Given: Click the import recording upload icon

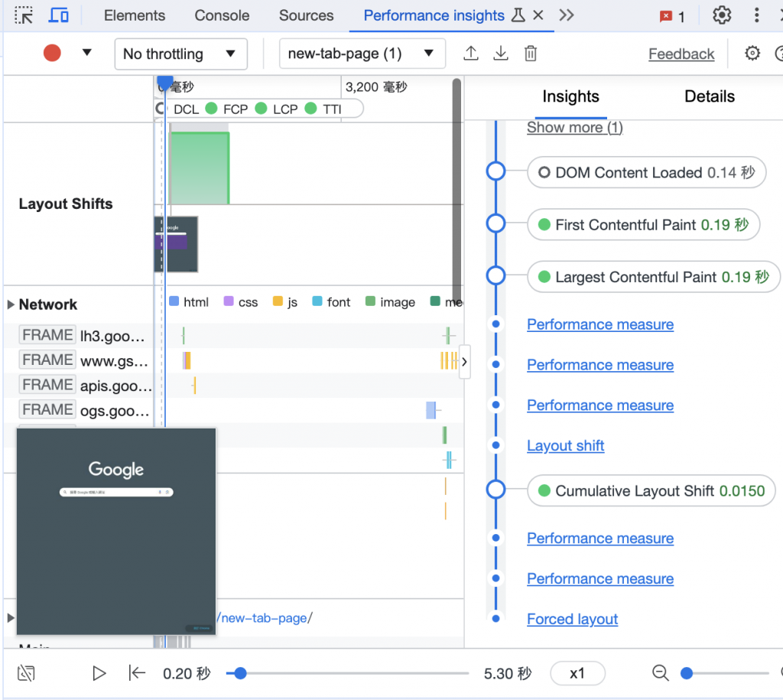Looking at the screenshot, I should tap(470, 53).
